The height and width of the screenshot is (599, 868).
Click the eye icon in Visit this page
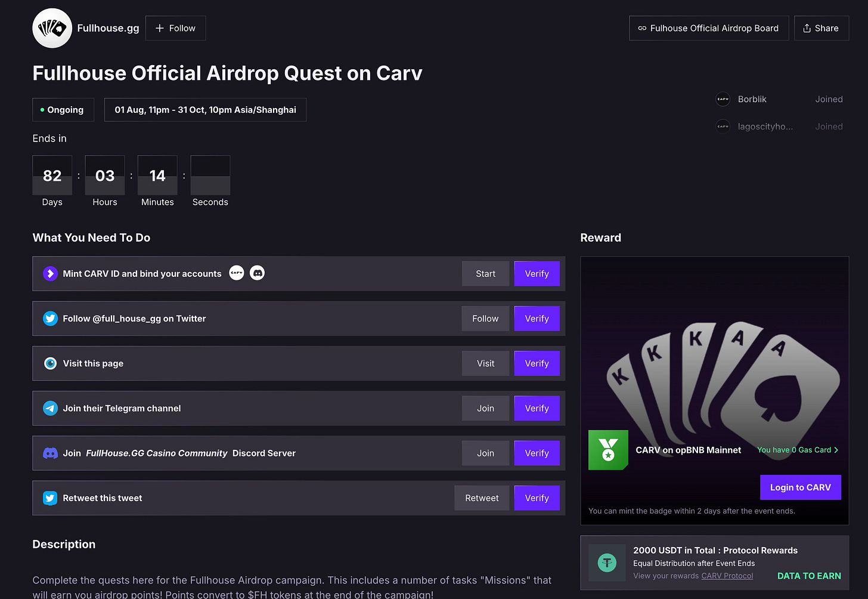[x=51, y=363]
